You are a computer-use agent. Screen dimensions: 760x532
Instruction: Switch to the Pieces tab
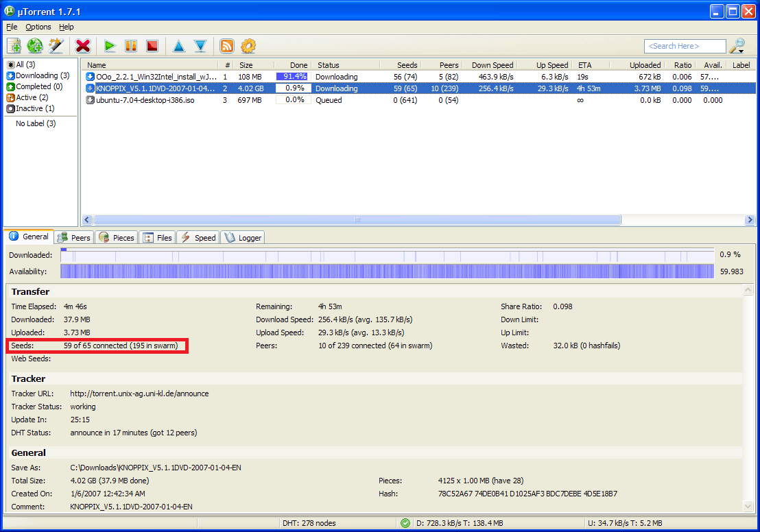coord(117,237)
